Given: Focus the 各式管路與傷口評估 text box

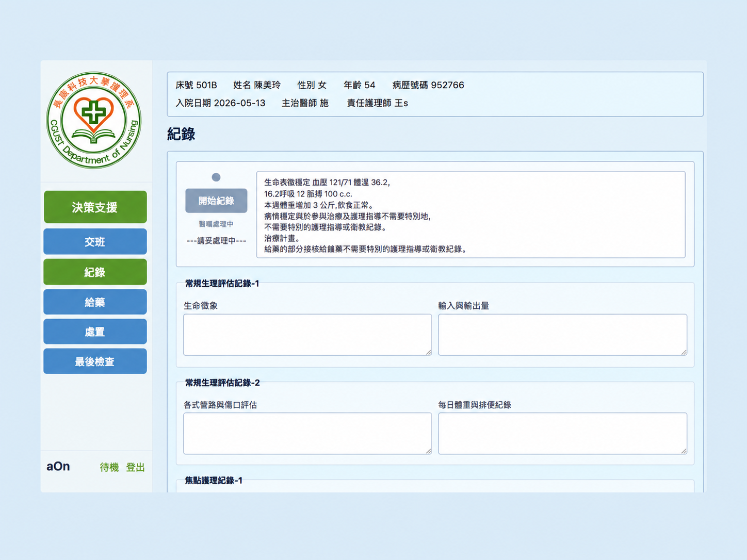Looking at the screenshot, I should click(x=307, y=434).
